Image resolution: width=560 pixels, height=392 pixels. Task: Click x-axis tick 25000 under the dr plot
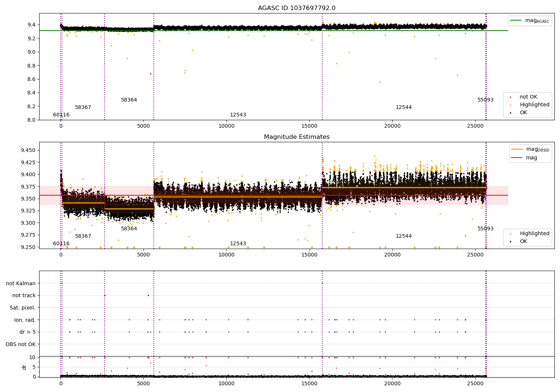(475, 383)
